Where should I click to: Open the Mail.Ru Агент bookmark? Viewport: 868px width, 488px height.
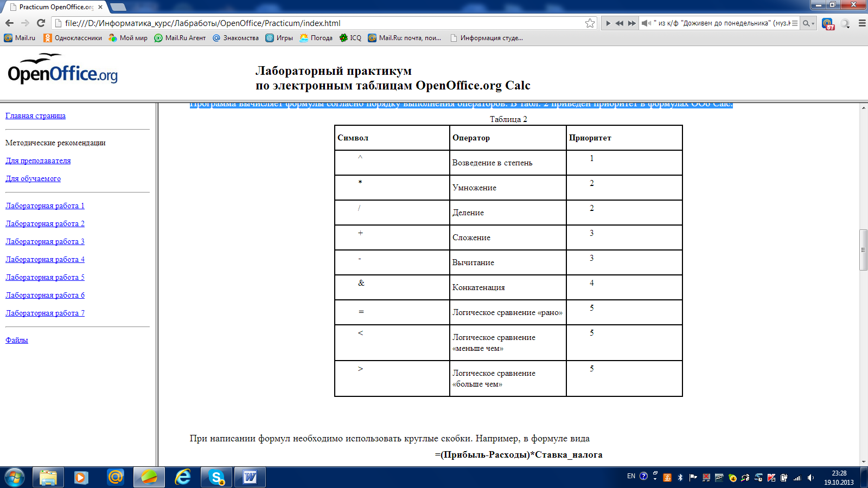(x=180, y=38)
